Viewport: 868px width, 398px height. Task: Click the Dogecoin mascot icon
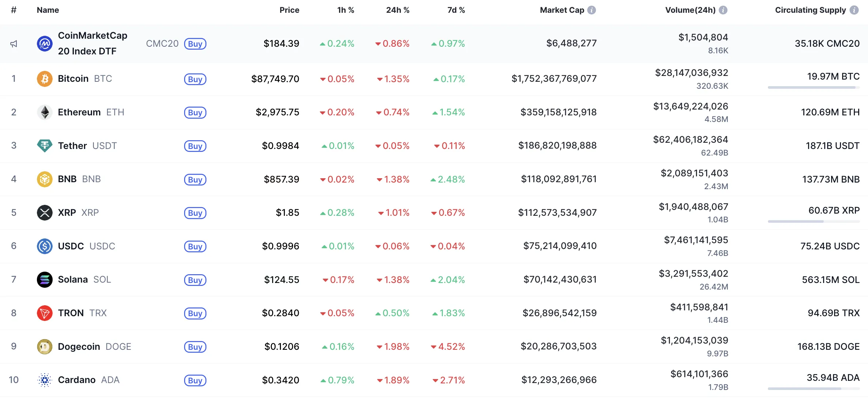[45, 347]
